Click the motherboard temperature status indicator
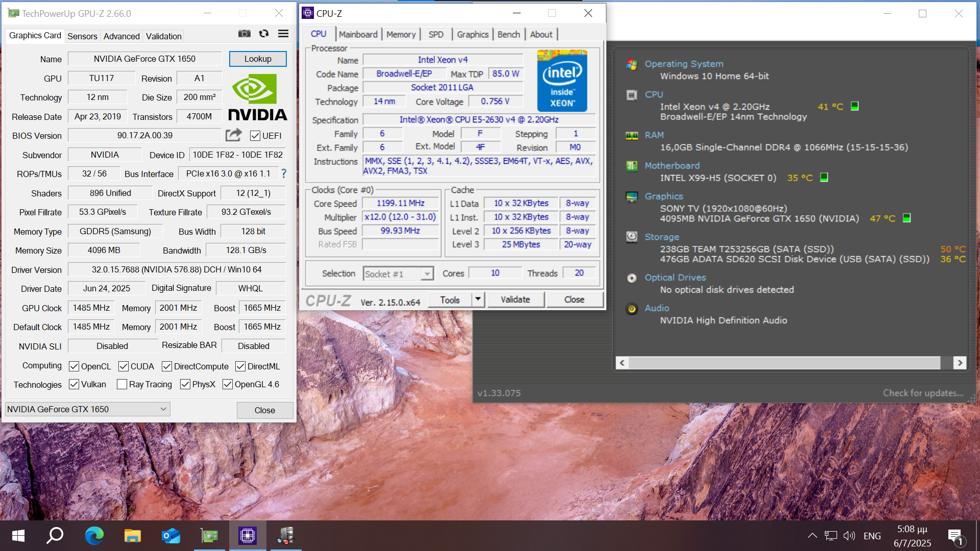Image resolution: width=980 pixels, height=551 pixels. [824, 177]
